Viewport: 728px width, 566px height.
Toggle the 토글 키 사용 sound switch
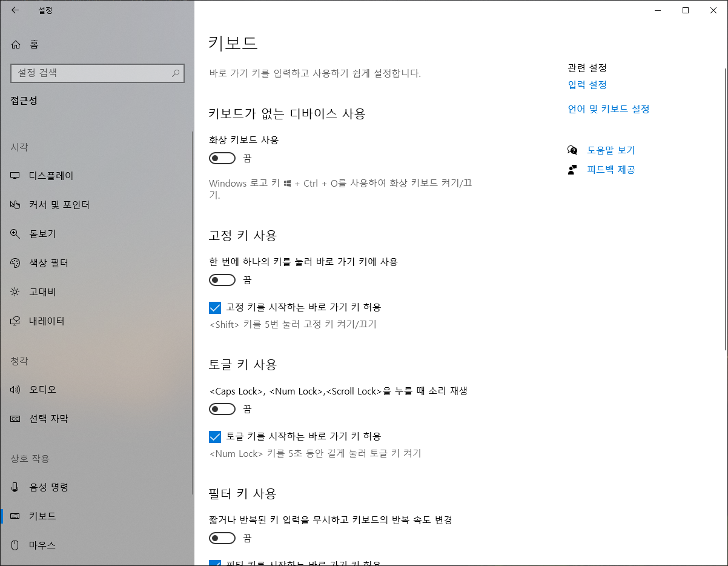tap(222, 409)
